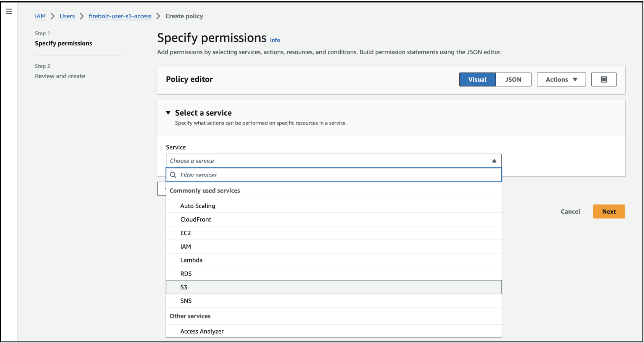Open firebolt-user-s3-access breadcrumb link
The width and height of the screenshot is (644, 343).
click(120, 16)
